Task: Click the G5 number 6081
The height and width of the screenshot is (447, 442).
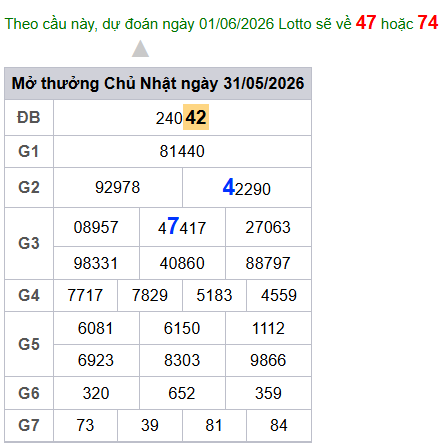Action: (x=96, y=328)
